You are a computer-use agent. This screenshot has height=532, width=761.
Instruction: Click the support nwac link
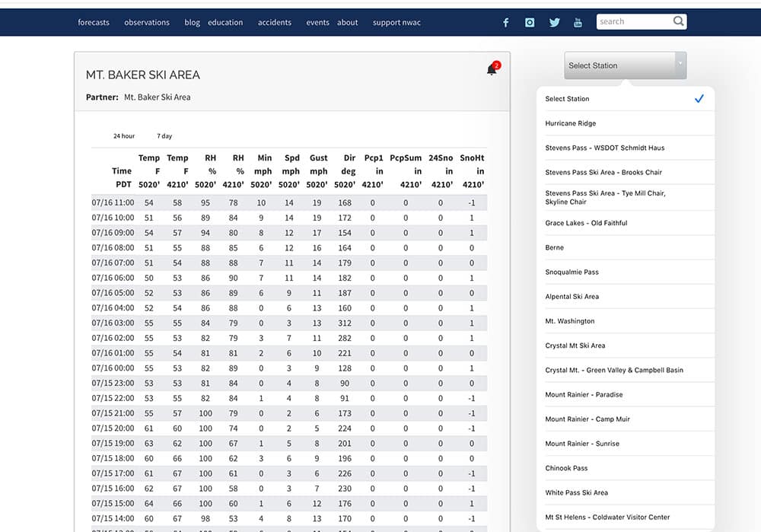[x=396, y=23]
